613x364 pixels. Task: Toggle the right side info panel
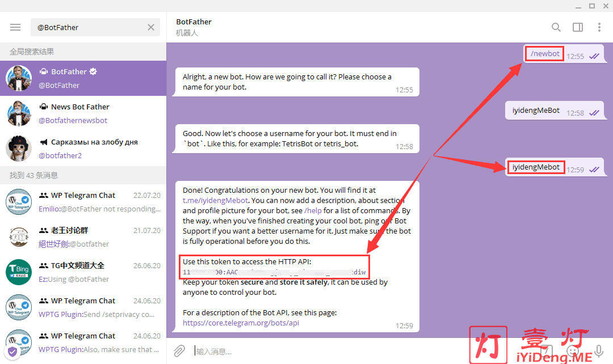pyautogui.click(x=578, y=27)
